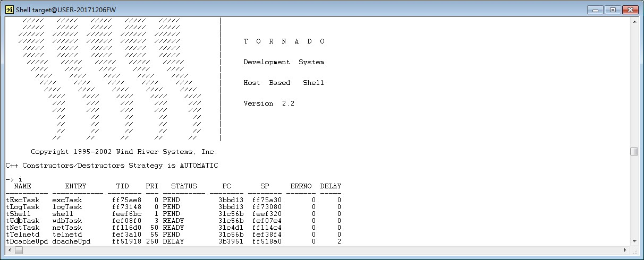Click the TID column header
Viewport: 644px width, 260px height.
point(122,186)
